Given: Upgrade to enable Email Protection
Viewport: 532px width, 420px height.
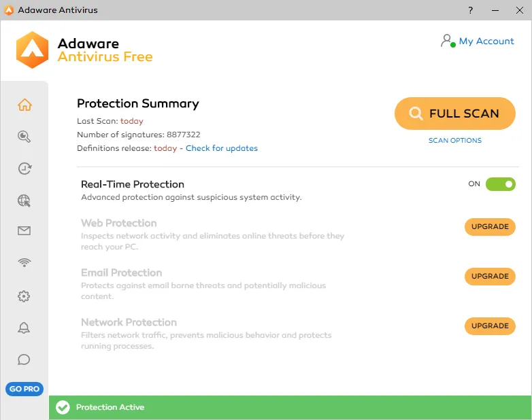Looking at the screenshot, I should (490, 277).
